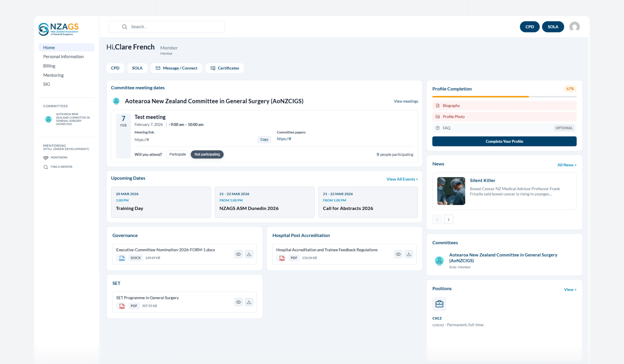Copy the meeting link
Screen dimensions: 624x364
coord(264,140)
